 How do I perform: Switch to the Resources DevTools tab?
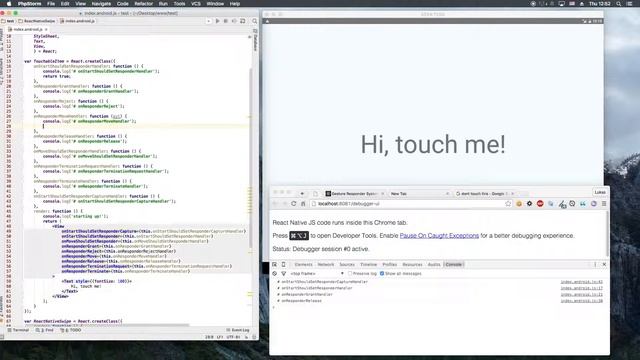(x=412, y=264)
